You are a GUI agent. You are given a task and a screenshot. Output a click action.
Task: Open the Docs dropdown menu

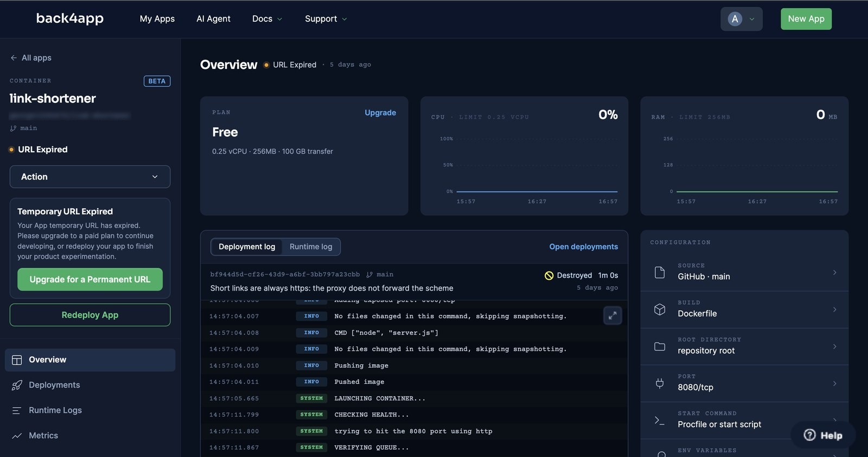pyautogui.click(x=267, y=19)
